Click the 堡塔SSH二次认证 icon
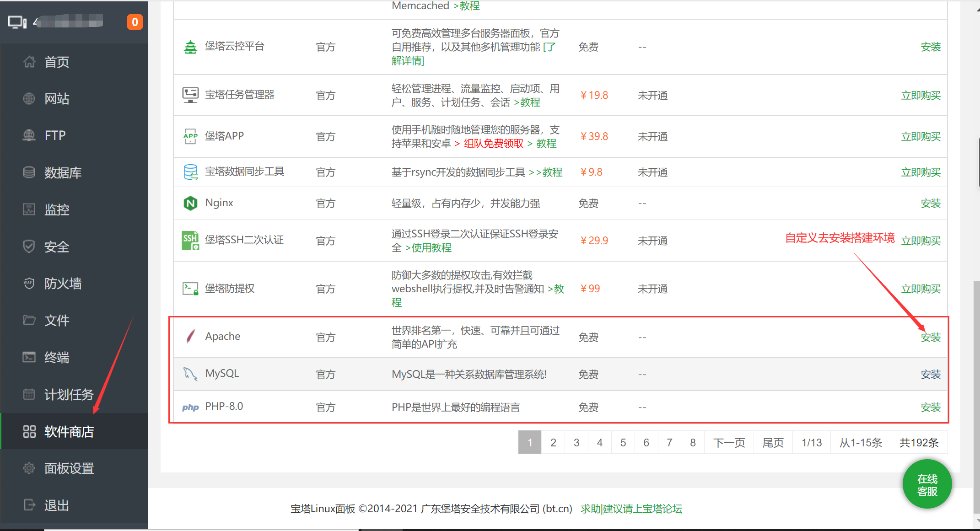This screenshot has width=980, height=531. 190,241
